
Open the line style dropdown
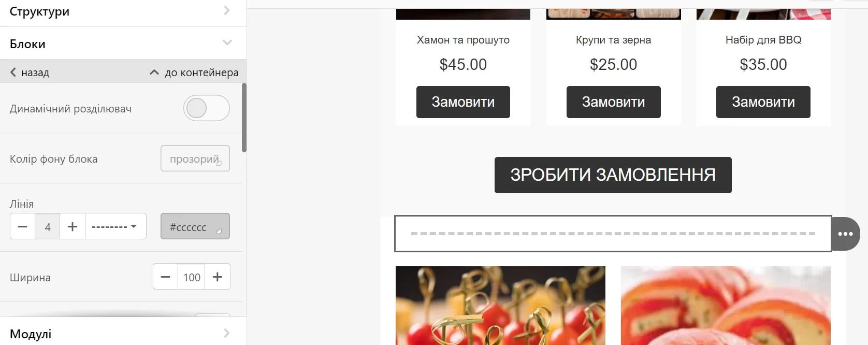tap(115, 226)
